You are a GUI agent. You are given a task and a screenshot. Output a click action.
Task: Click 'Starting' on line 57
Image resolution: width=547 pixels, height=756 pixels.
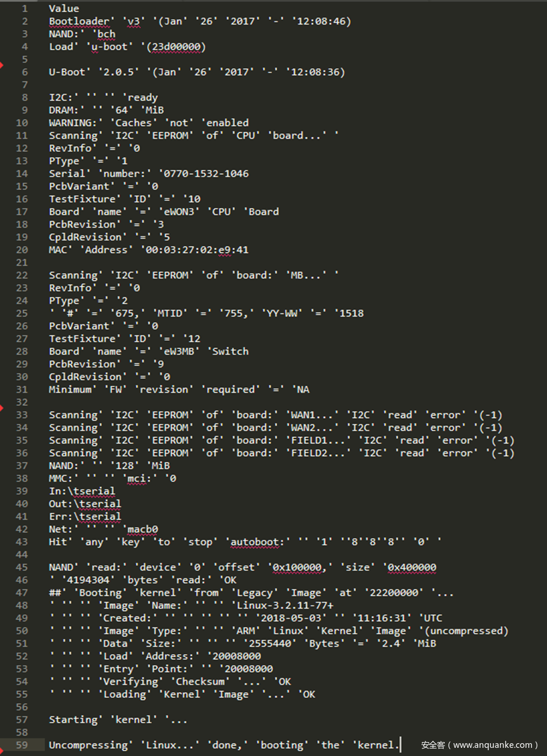pos(73,720)
